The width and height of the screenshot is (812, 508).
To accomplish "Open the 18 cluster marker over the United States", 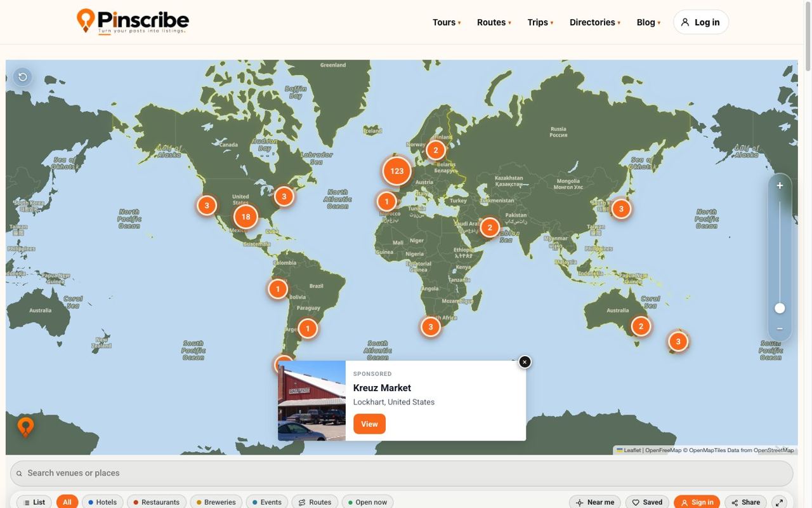I will pyautogui.click(x=246, y=217).
